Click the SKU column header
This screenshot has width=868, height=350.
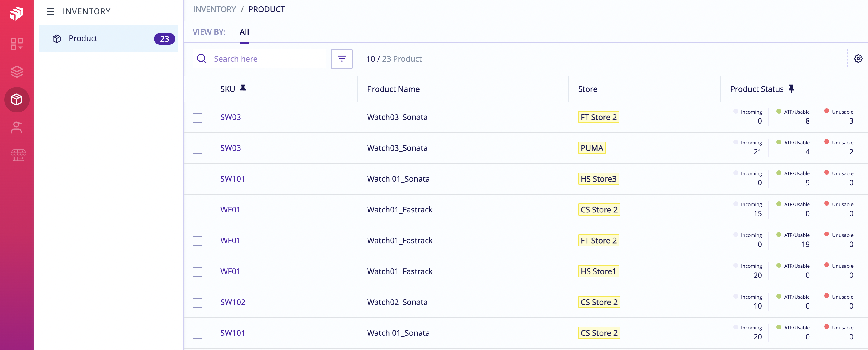point(227,89)
